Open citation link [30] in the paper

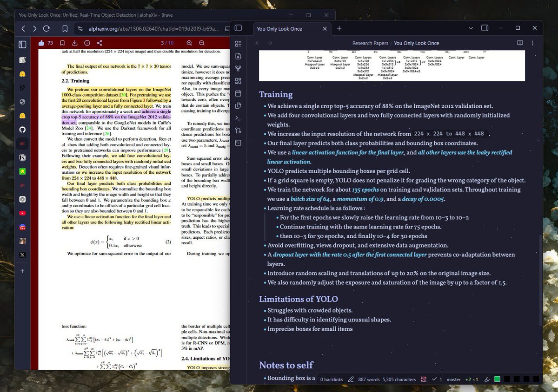click(124, 95)
